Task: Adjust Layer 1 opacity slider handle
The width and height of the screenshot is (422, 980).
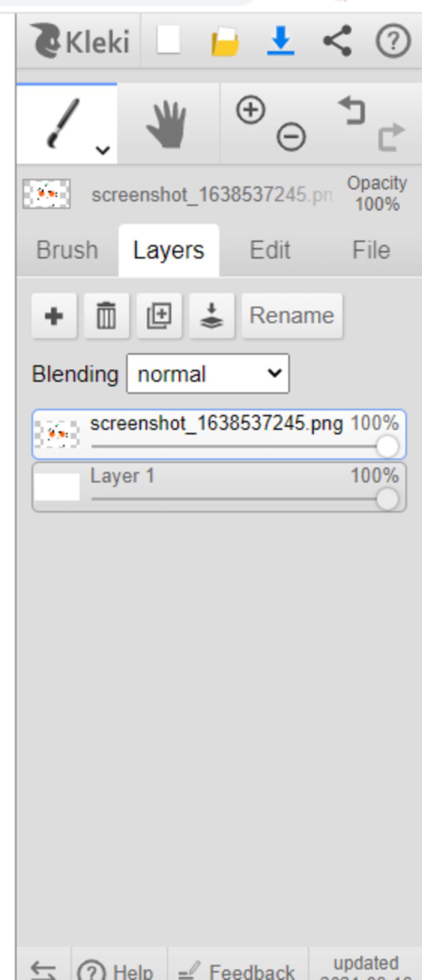Action: [x=387, y=499]
